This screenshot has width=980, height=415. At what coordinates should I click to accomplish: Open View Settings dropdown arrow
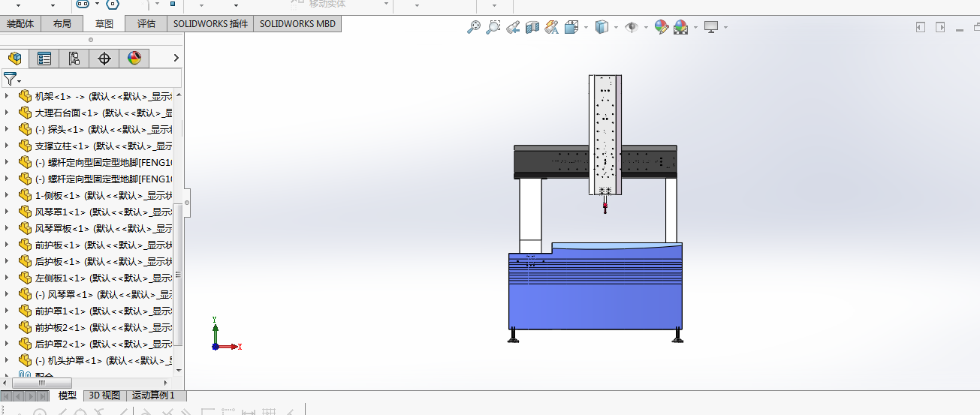(x=725, y=28)
